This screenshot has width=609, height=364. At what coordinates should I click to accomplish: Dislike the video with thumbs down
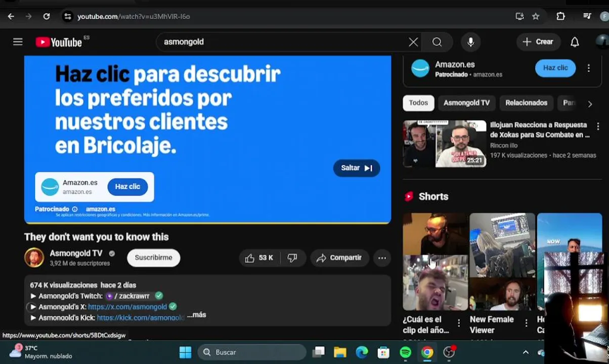(292, 258)
